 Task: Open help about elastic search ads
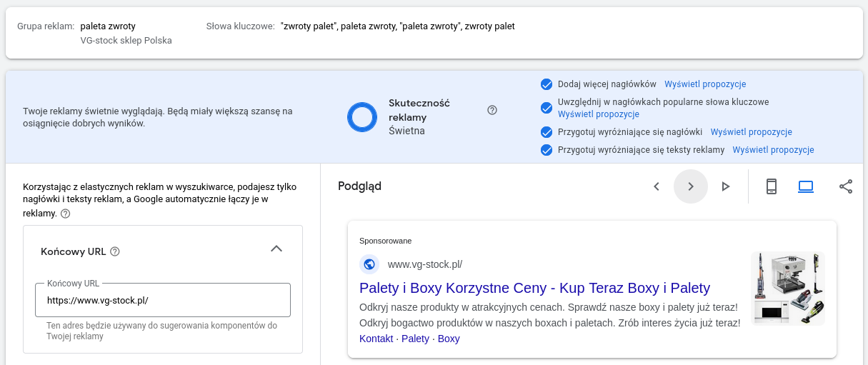[66, 214]
